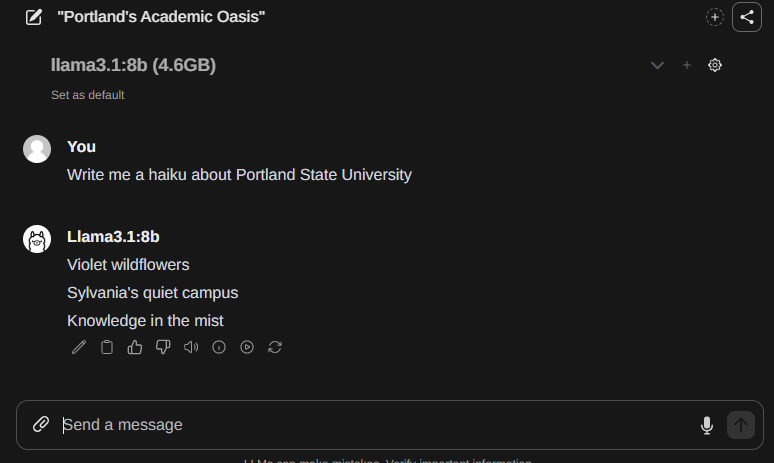This screenshot has height=463, width=774.
Task: Give the response a thumbs down
Action: (163, 347)
